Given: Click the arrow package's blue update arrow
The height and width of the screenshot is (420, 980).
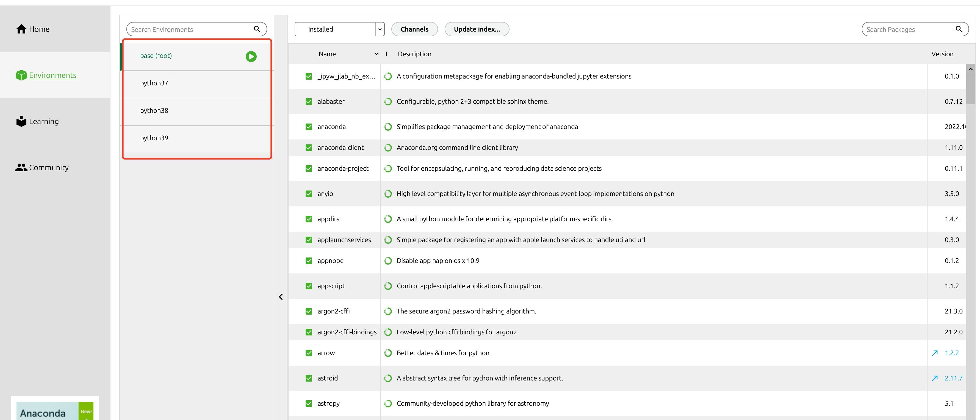Looking at the screenshot, I should point(935,353).
